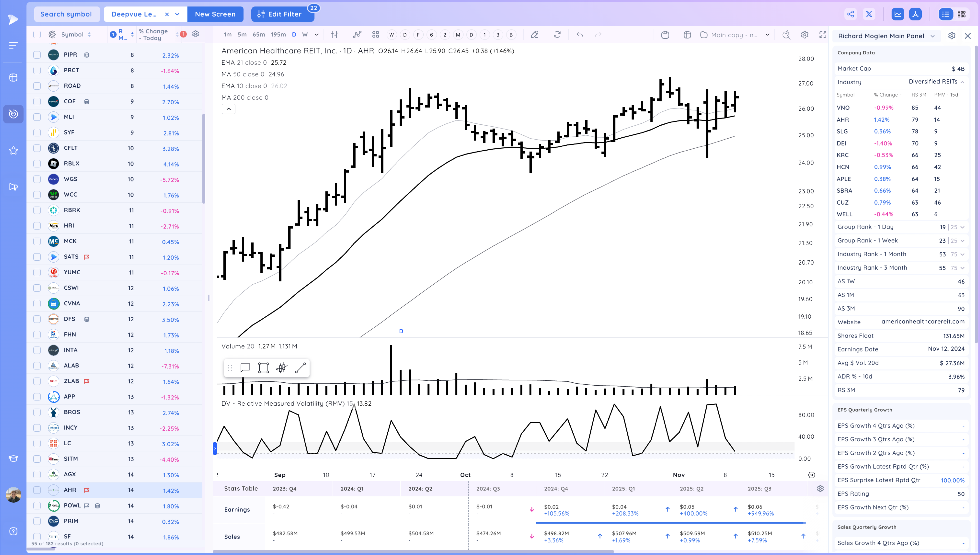Select the weekly W timeframe

pos(305,35)
